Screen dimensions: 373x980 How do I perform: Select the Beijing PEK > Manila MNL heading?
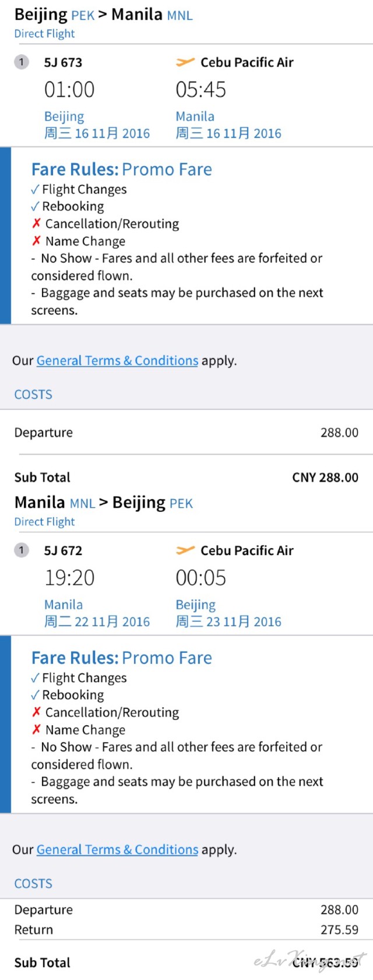tap(103, 15)
